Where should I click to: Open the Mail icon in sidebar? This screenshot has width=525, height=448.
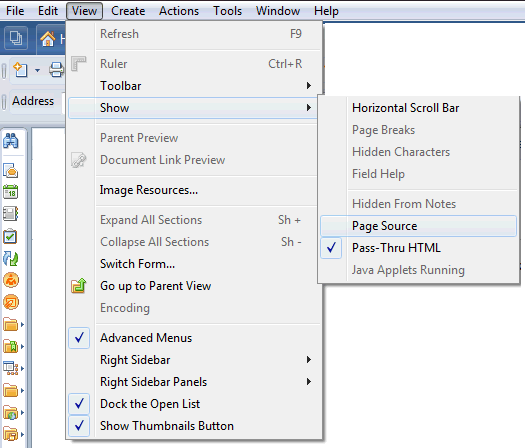tap(11, 170)
